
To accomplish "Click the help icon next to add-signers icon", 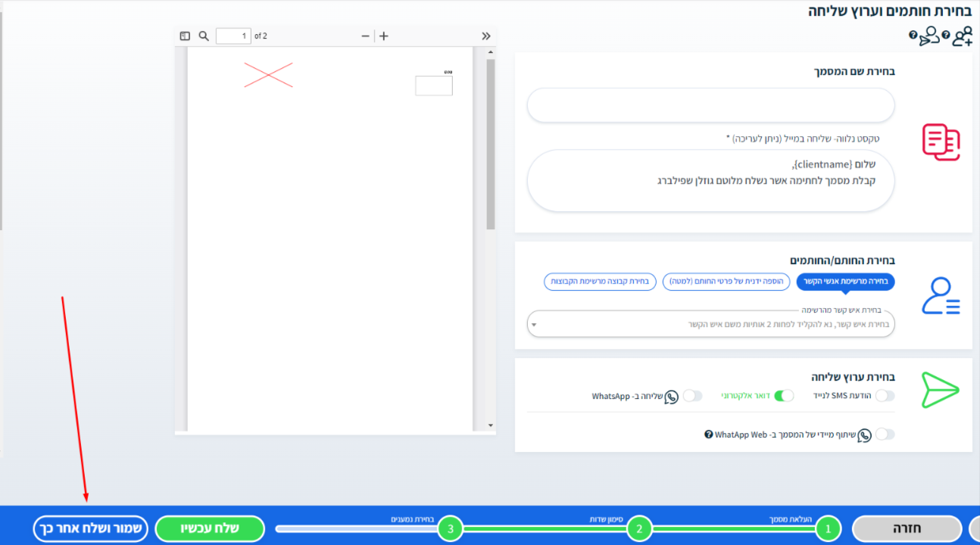I will (945, 36).
